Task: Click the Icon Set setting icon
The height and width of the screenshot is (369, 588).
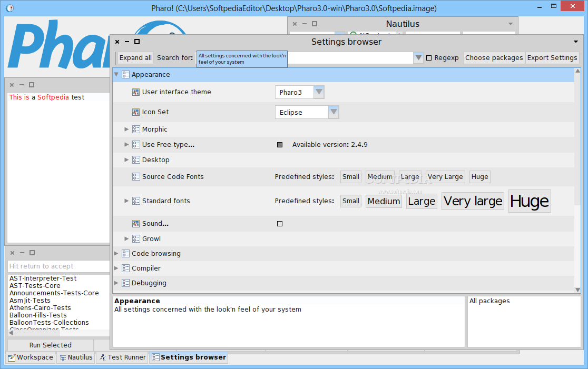Action: [136, 112]
